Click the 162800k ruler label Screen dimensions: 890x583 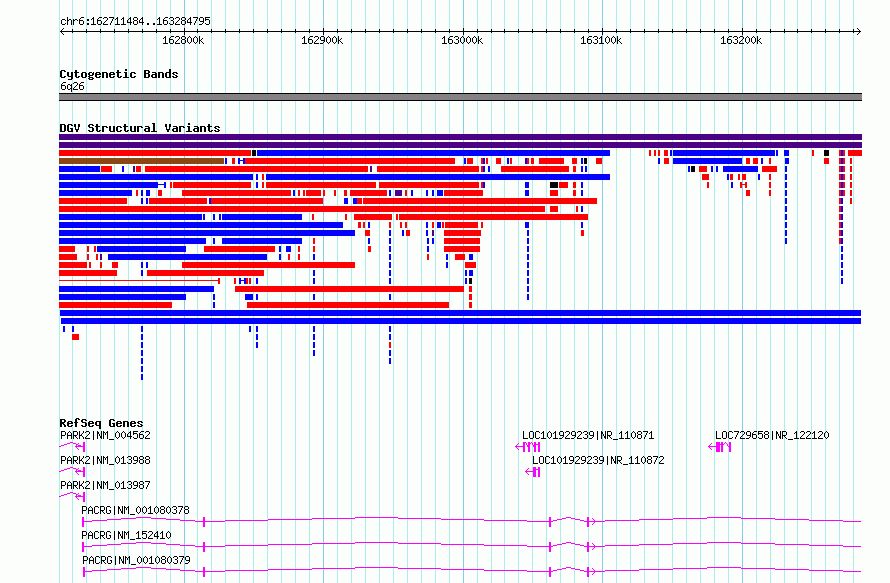pyautogui.click(x=183, y=40)
